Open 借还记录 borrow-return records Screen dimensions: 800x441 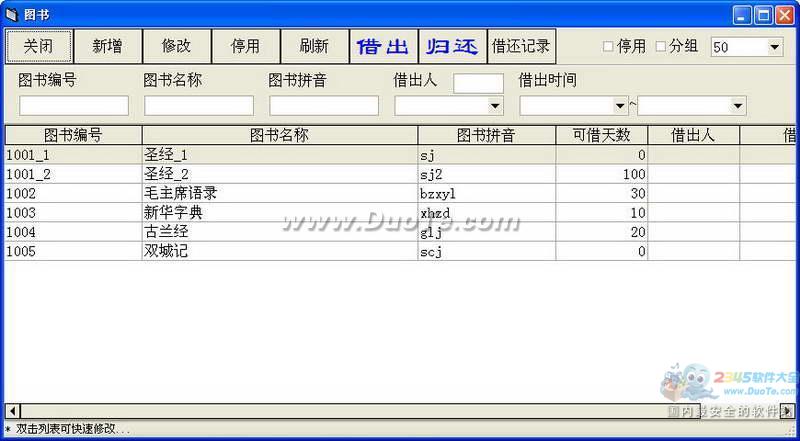pos(521,46)
